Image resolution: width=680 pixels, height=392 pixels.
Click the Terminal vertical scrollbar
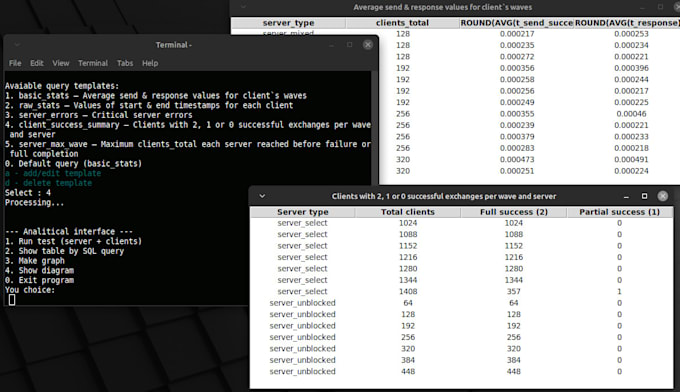(375, 128)
